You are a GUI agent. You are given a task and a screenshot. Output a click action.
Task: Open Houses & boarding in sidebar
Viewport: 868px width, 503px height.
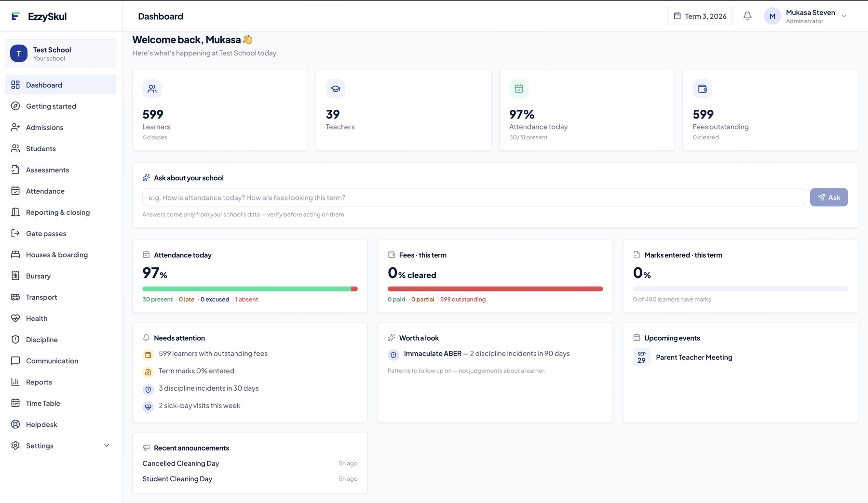coord(60,254)
